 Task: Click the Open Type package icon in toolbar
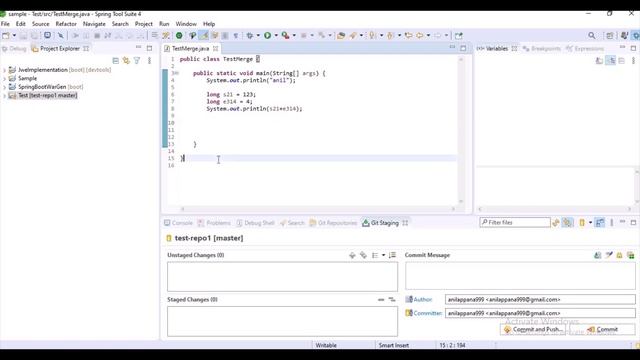(341, 36)
